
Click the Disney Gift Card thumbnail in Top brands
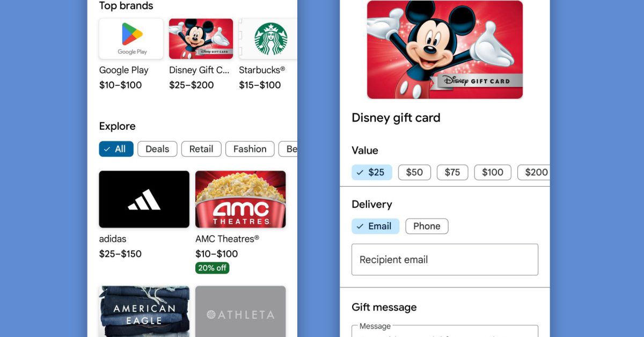(201, 39)
